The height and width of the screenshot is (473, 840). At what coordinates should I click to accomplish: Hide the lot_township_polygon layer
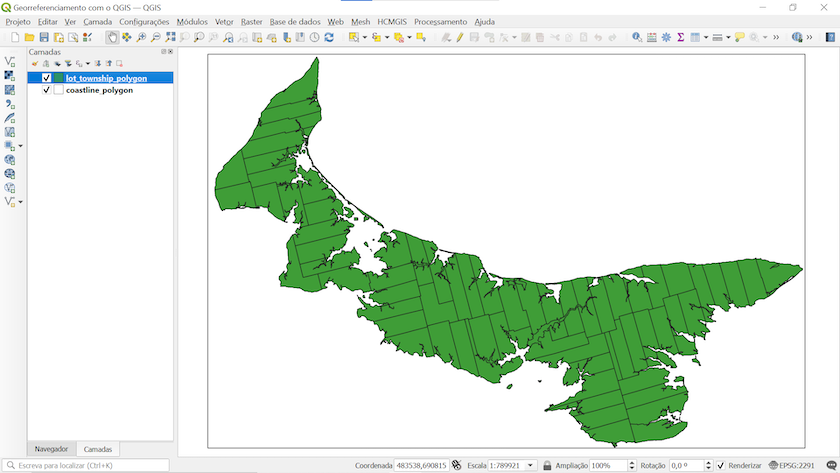(46, 77)
